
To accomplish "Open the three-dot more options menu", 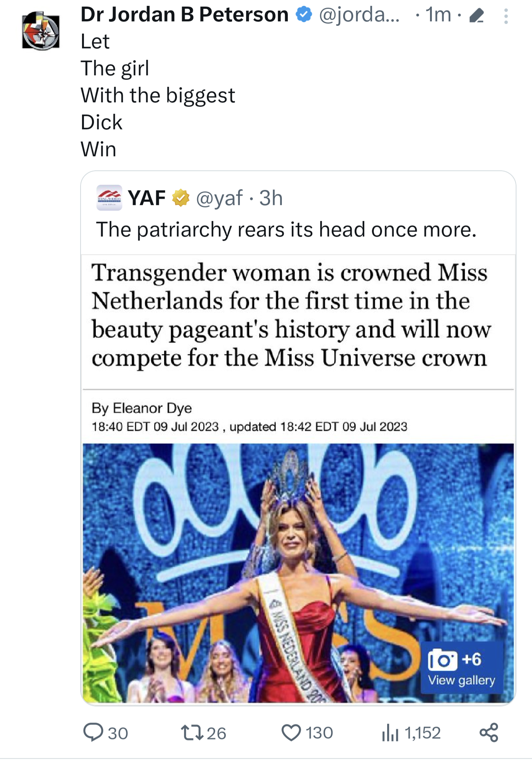I will (506, 16).
